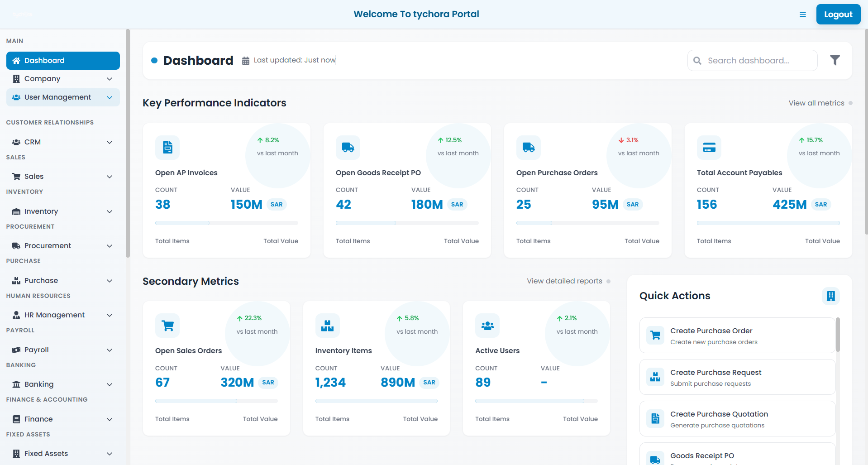Open the Purchase sidebar menu
This screenshot has width=868, height=465.
pyautogui.click(x=63, y=281)
